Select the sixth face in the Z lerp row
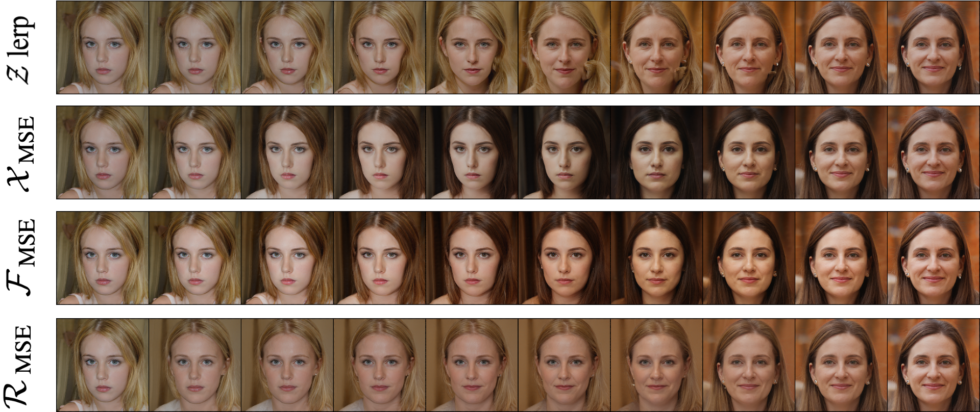 565,47
